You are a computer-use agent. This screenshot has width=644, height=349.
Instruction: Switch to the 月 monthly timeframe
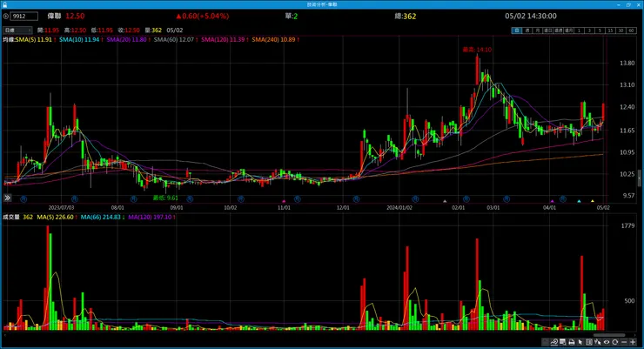pyautogui.click(x=537, y=30)
